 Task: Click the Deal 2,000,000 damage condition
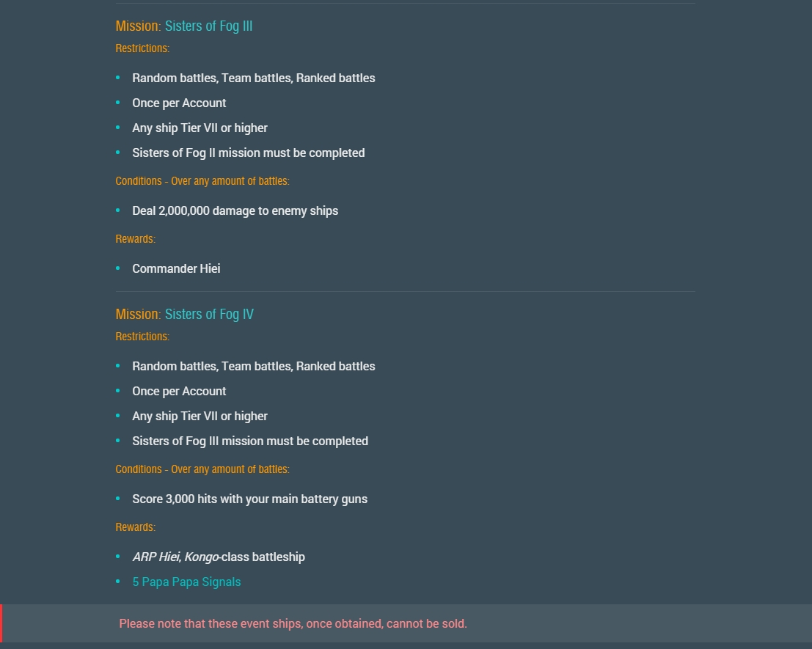[235, 210]
